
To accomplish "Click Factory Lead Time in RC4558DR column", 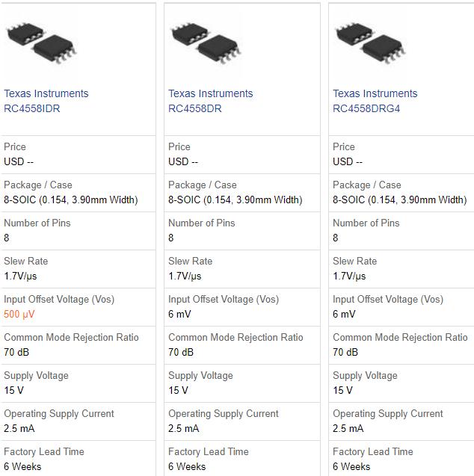I will [208, 451].
